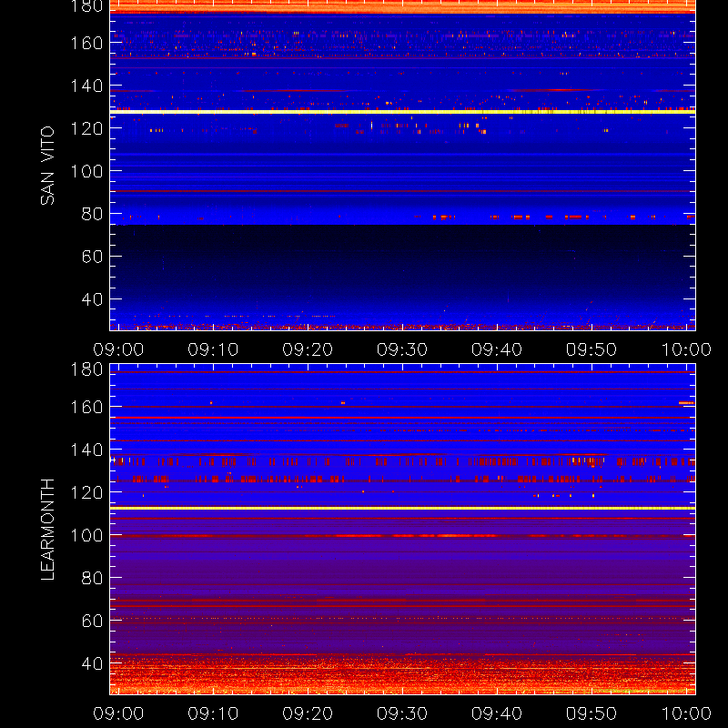Select the 40 frequency label on San Vito plot
728x728 pixels.
coord(92,299)
